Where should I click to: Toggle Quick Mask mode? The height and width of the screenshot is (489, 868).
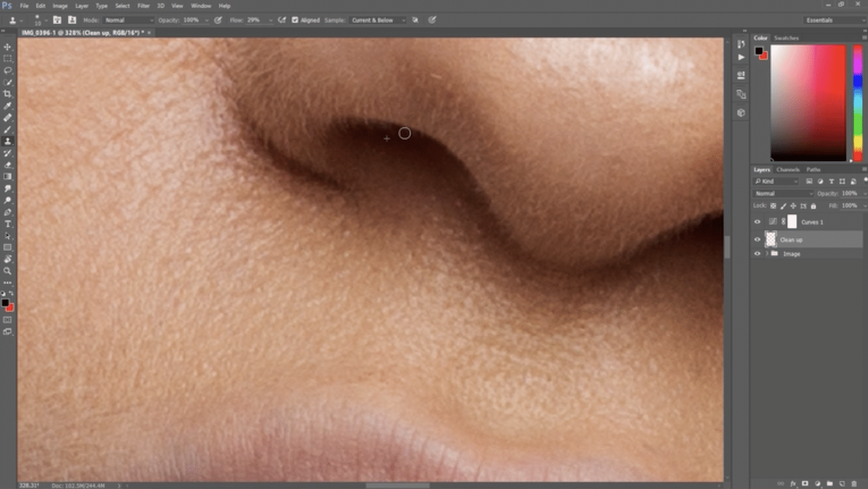[8, 320]
